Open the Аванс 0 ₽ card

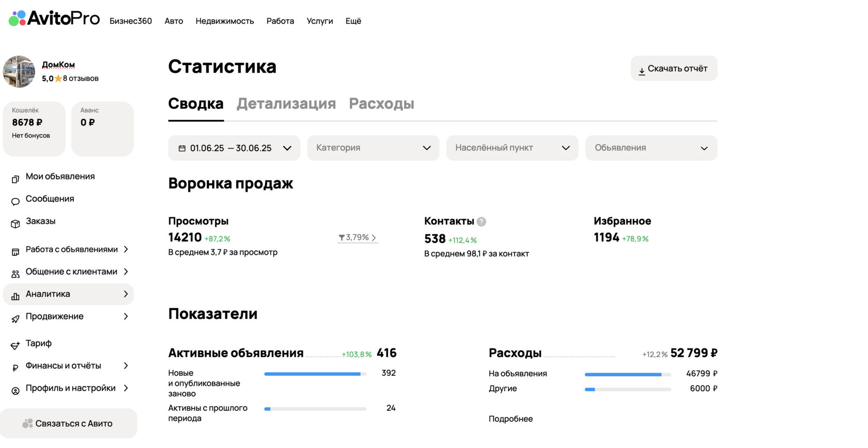[102, 129]
